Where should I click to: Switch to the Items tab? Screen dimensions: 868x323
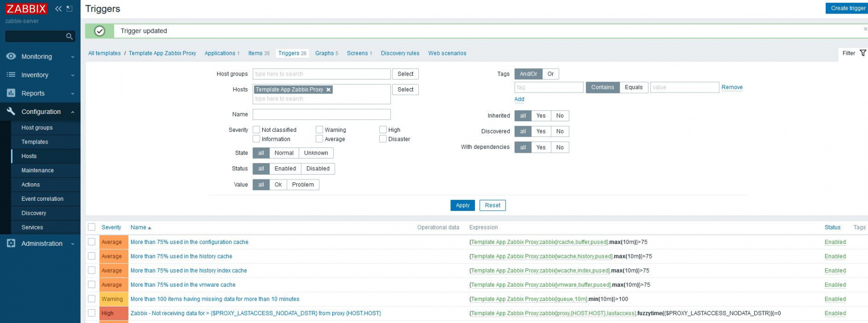pos(259,53)
